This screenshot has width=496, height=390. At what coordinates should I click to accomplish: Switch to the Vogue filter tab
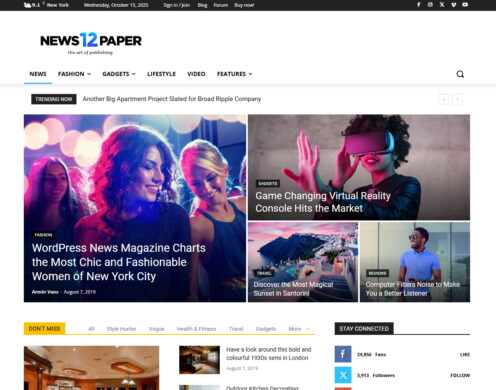[x=156, y=329]
